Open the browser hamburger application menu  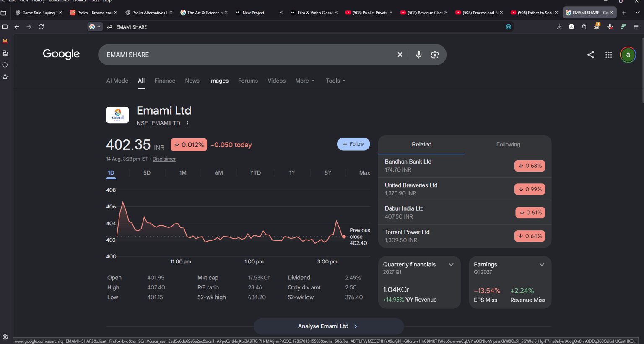[x=636, y=27]
